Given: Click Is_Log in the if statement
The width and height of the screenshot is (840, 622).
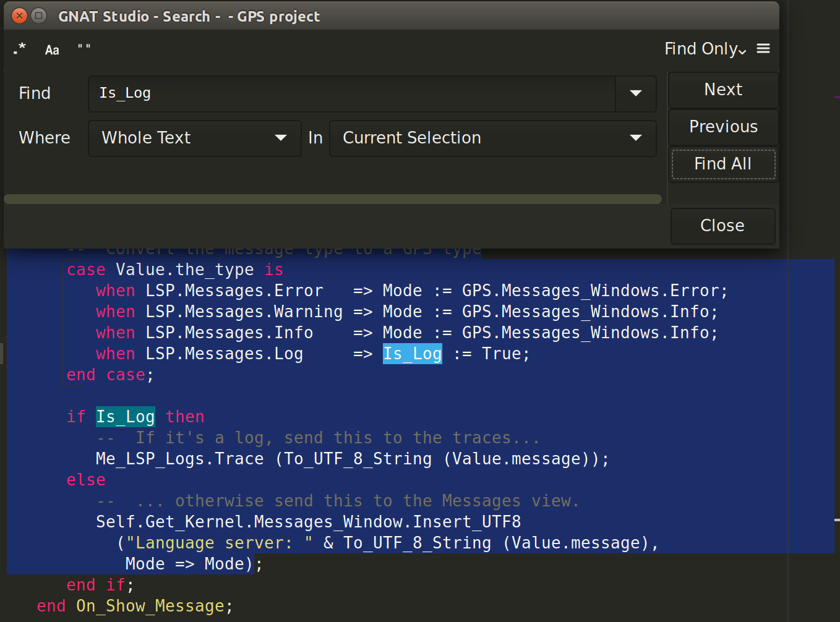Looking at the screenshot, I should click(125, 417).
